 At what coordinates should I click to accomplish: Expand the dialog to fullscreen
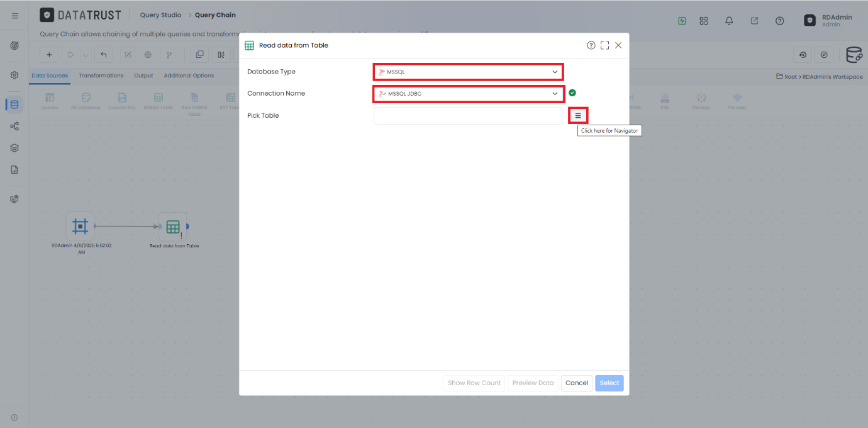(x=604, y=45)
